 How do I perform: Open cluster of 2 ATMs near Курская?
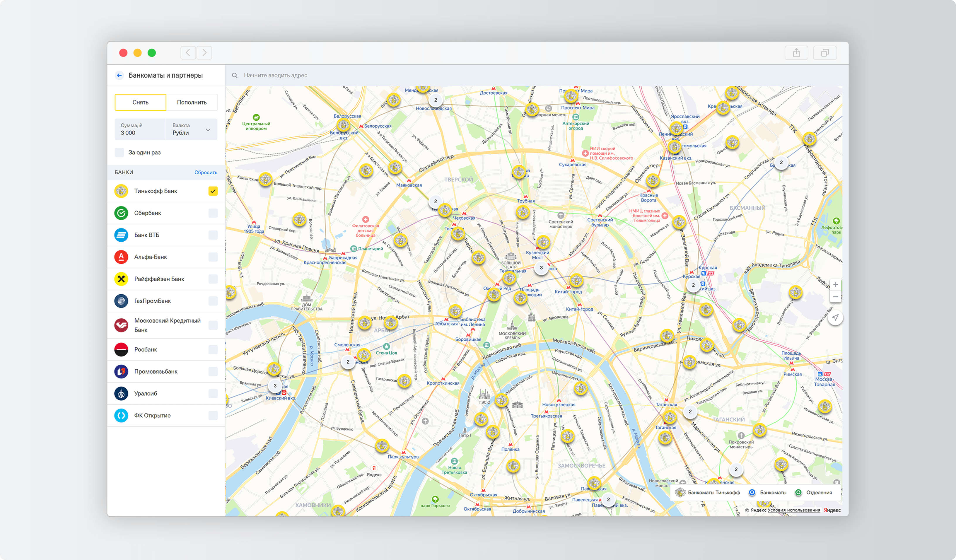pyautogui.click(x=694, y=285)
